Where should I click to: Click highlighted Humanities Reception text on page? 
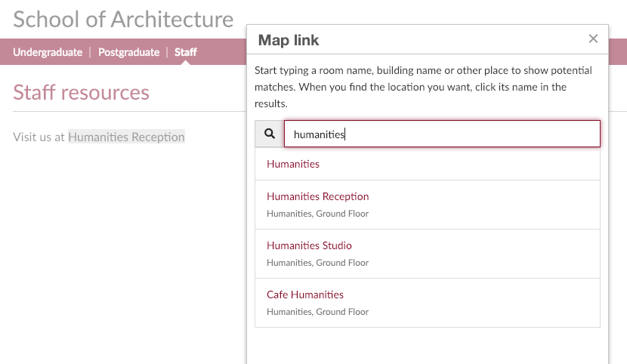[126, 137]
